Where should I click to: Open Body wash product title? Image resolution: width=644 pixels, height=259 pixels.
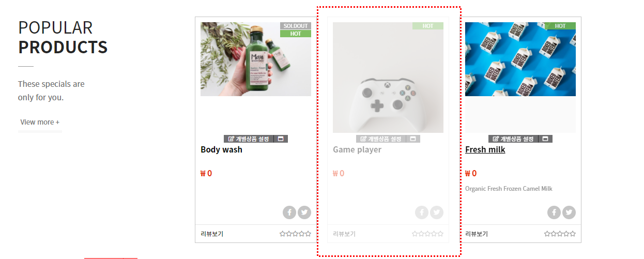(221, 149)
